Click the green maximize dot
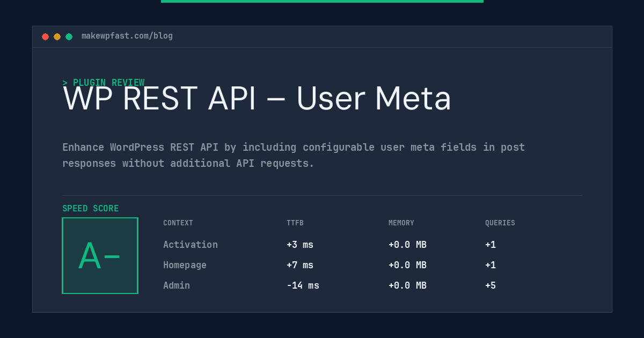This screenshot has width=644, height=338. click(69, 36)
